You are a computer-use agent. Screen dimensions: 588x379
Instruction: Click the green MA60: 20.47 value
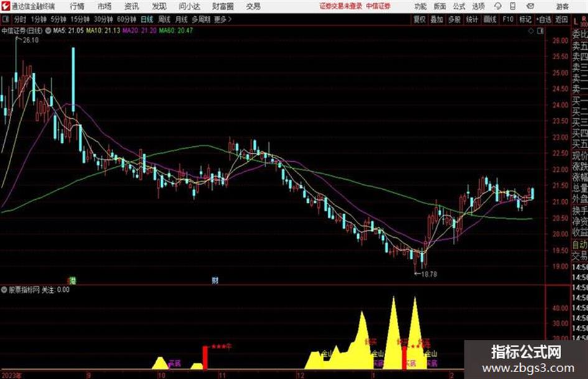coord(176,30)
